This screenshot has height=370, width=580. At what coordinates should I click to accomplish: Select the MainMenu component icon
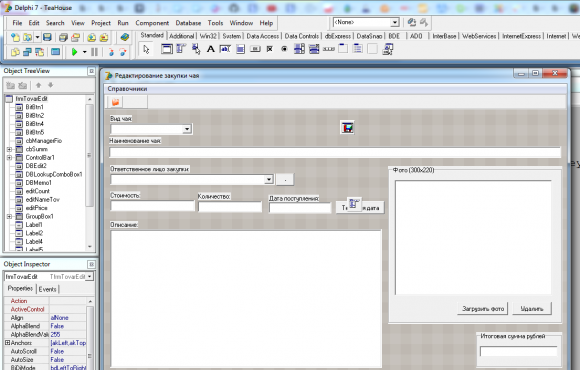(x=181, y=49)
